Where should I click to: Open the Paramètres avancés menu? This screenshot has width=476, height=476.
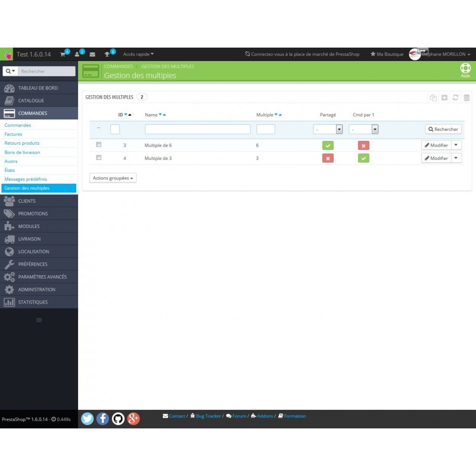[x=39, y=277]
